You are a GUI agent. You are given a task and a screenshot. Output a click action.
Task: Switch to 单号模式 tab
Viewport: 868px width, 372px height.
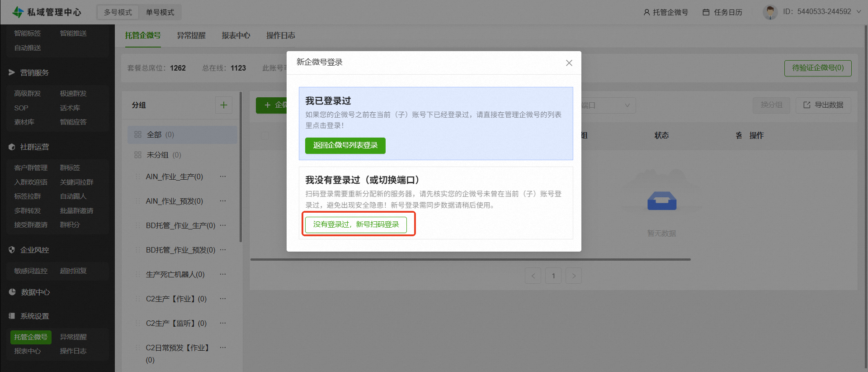160,12
